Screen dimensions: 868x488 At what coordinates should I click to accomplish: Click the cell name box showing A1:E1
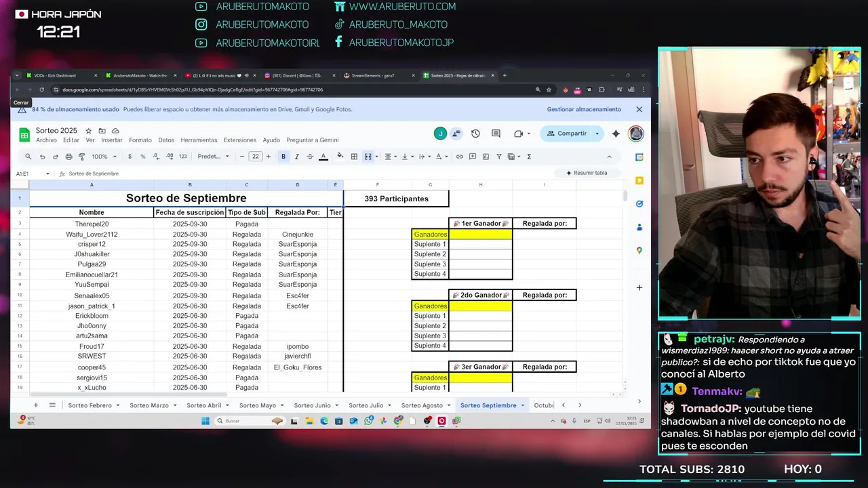click(32, 174)
